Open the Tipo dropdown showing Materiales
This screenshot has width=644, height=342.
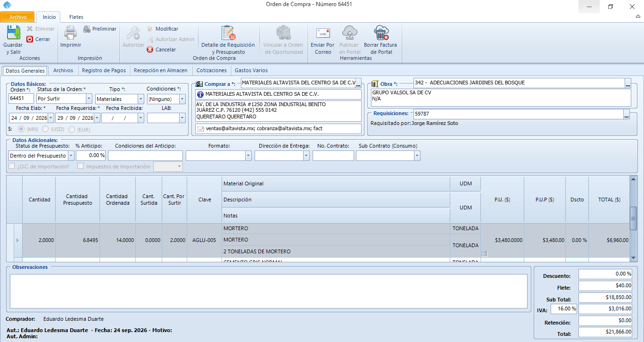(140, 99)
